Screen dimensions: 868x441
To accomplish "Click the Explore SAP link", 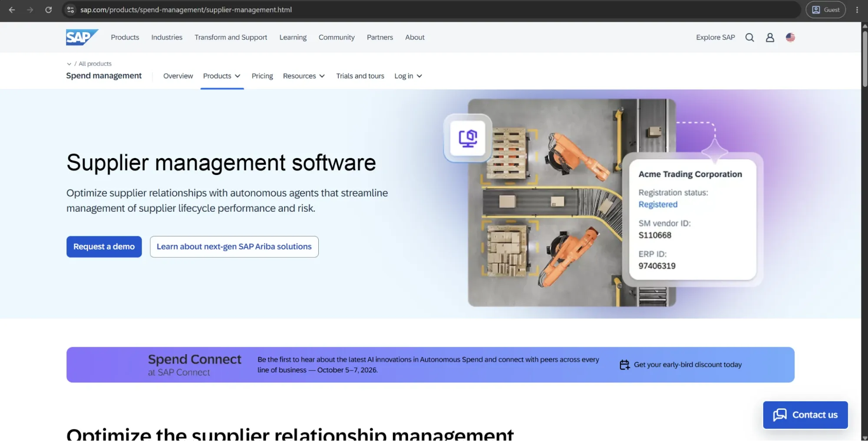I will tap(716, 37).
